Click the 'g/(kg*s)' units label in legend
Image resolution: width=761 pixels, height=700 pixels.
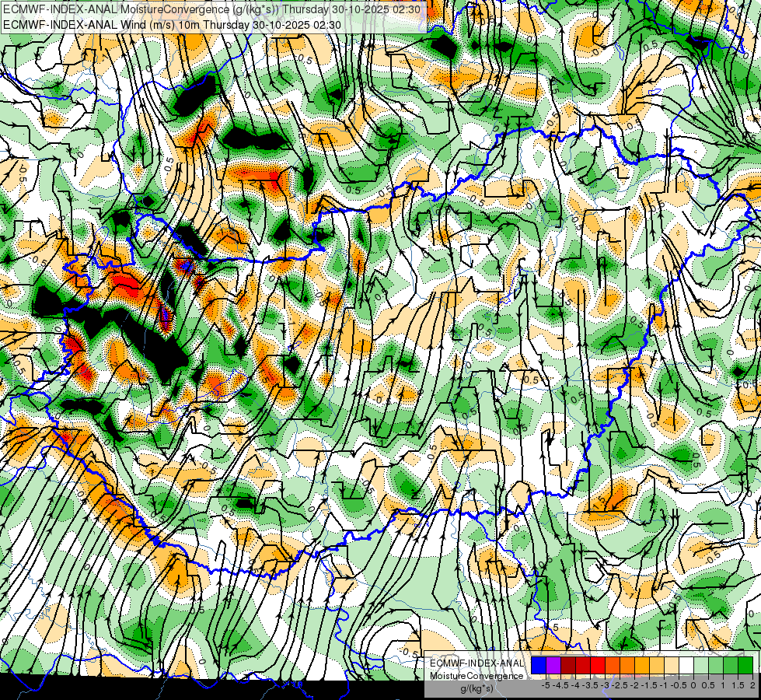pyautogui.click(x=476, y=689)
